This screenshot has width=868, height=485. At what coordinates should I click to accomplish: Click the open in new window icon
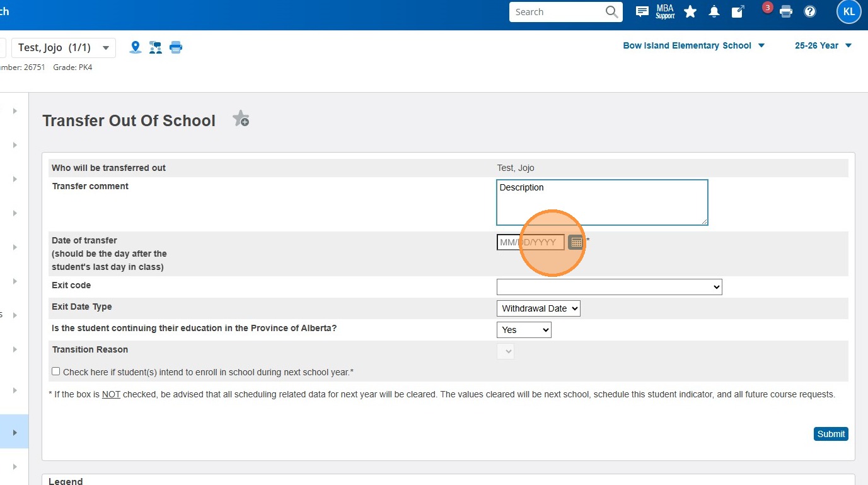click(738, 11)
